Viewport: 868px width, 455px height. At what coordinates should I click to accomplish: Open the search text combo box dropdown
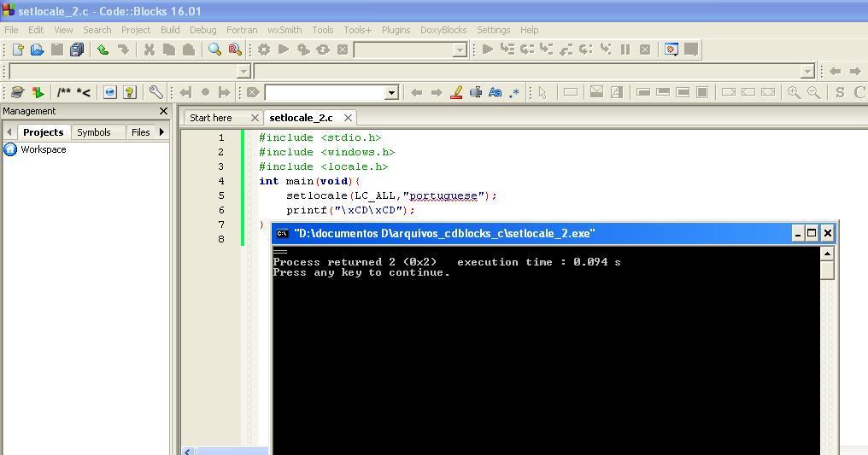pyautogui.click(x=391, y=92)
